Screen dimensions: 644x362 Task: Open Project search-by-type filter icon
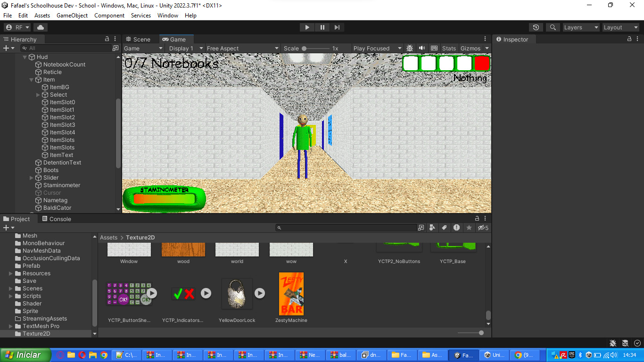coord(432,228)
